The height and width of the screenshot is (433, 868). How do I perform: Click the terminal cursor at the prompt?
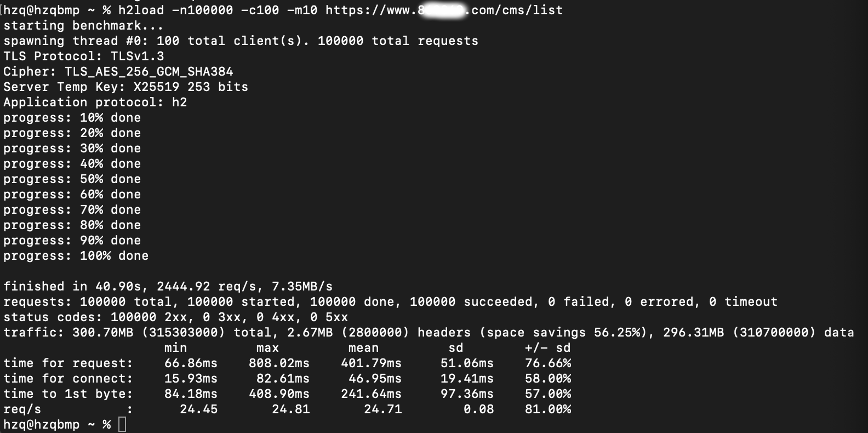[x=122, y=424]
